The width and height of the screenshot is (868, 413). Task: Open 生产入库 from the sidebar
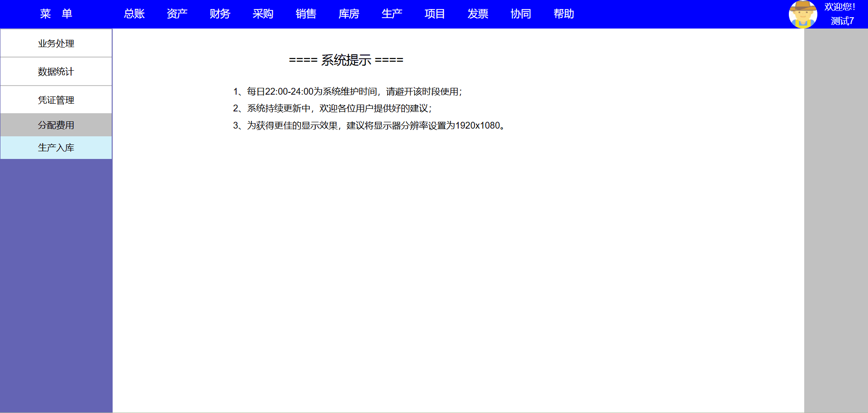(56, 148)
